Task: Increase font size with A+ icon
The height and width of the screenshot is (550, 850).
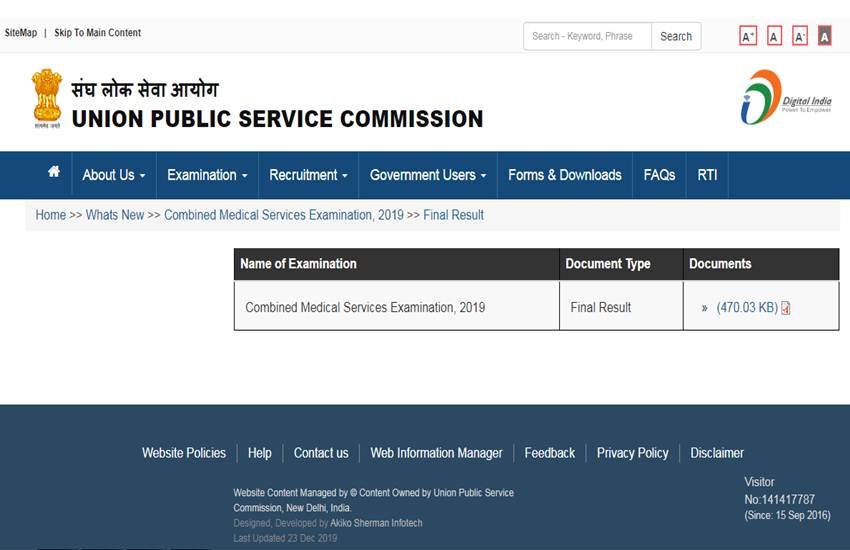Action: [x=747, y=37]
